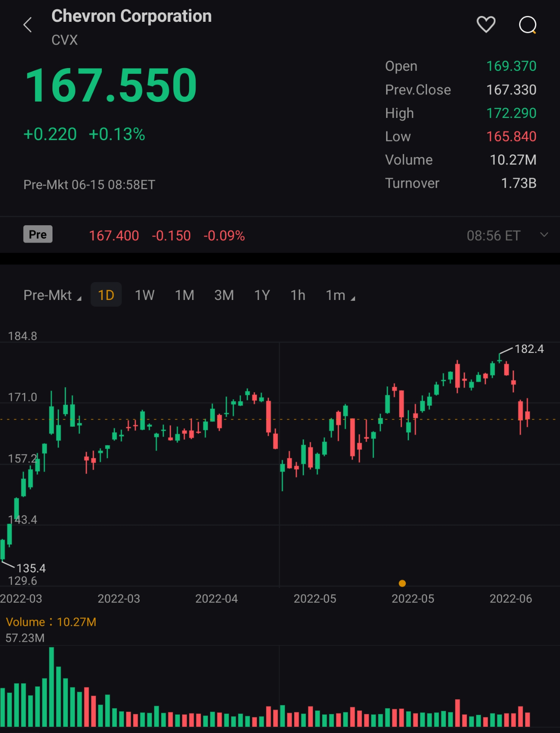This screenshot has width=560, height=733.
Task: Tap the 2022-04 date axis label
Action: point(217,599)
